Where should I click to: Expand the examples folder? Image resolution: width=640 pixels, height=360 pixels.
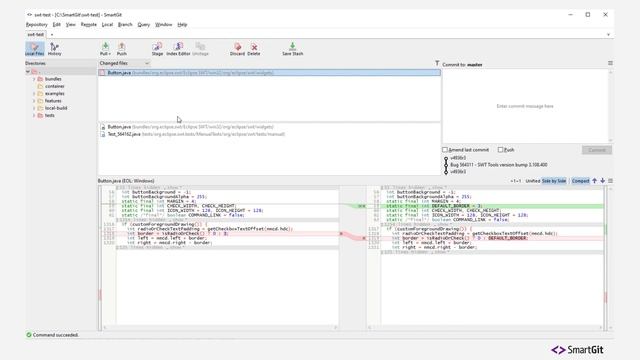coord(34,93)
